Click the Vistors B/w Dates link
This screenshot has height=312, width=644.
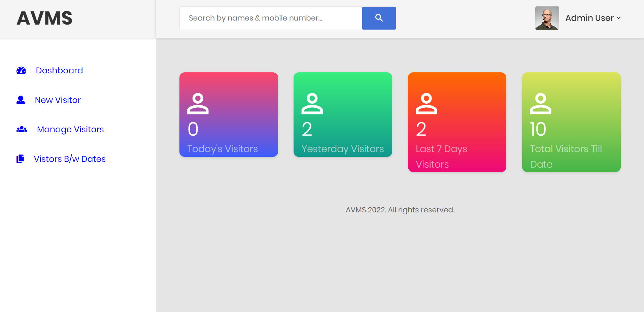(70, 159)
